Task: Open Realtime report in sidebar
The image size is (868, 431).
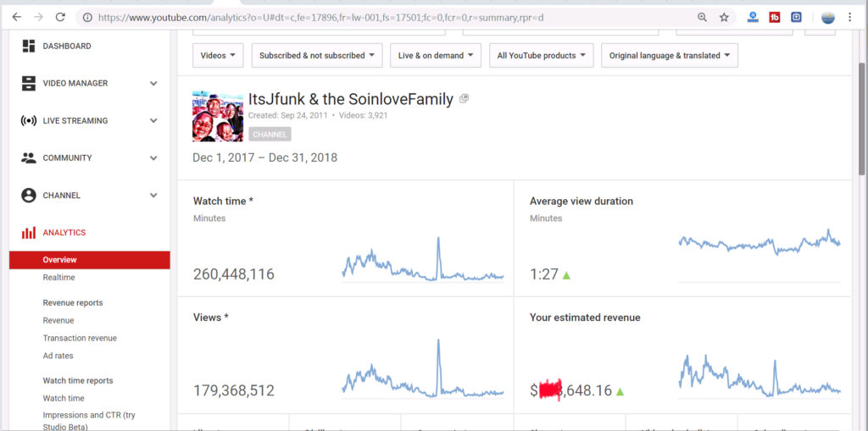Action: (x=58, y=278)
